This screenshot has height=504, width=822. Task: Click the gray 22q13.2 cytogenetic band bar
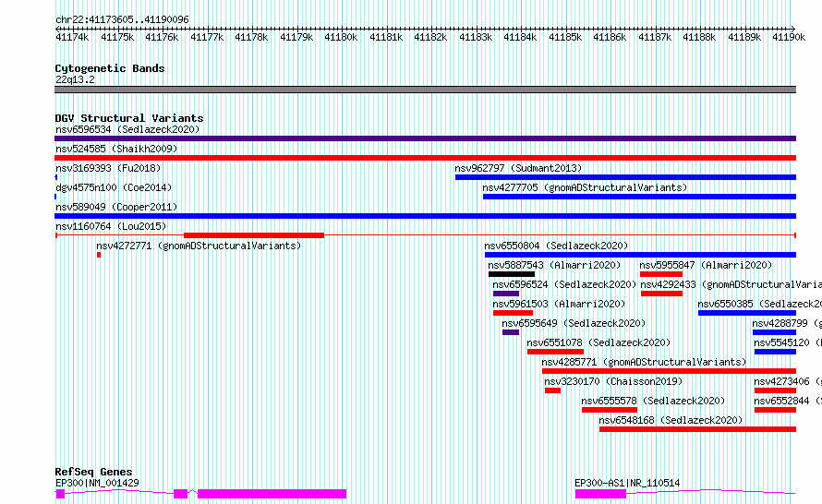pyautogui.click(x=425, y=90)
